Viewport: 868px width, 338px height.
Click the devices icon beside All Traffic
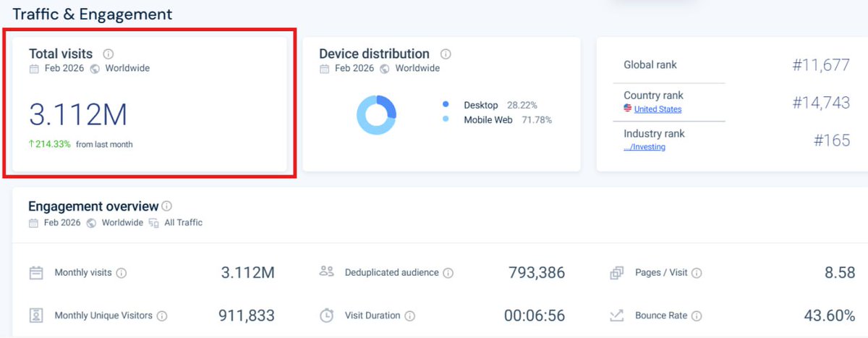[153, 223]
